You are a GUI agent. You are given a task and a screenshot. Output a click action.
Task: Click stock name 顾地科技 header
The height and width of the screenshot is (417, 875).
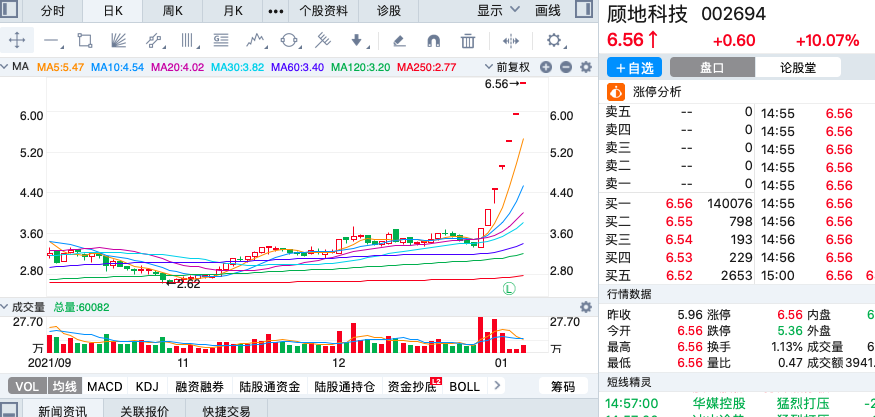(647, 15)
